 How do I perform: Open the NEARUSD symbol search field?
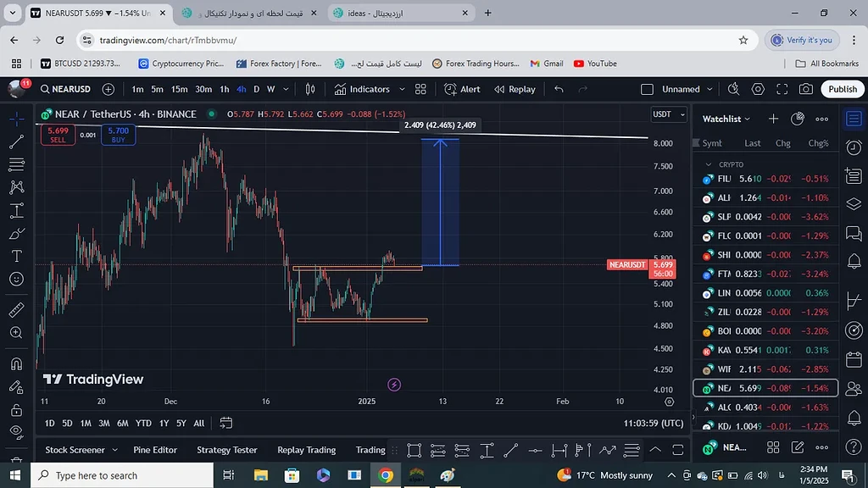click(64, 89)
